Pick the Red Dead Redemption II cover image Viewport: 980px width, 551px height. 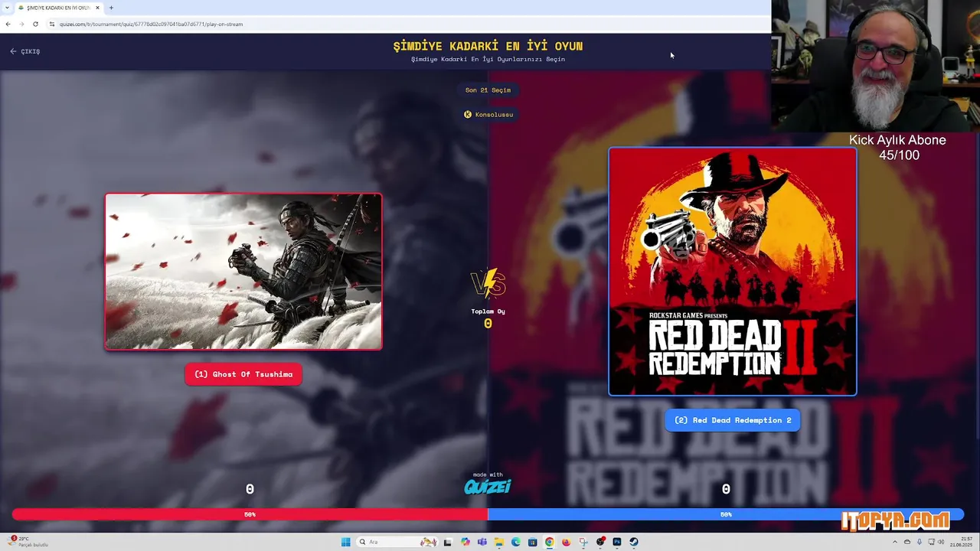[733, 272]
